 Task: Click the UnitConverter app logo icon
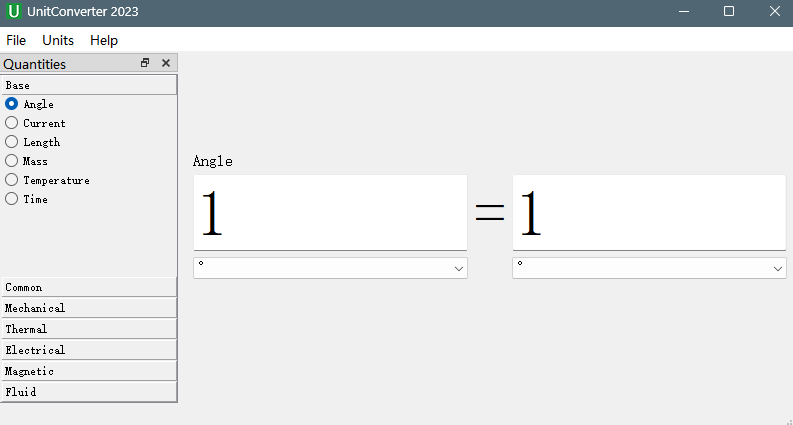click(x=14, y=12)
